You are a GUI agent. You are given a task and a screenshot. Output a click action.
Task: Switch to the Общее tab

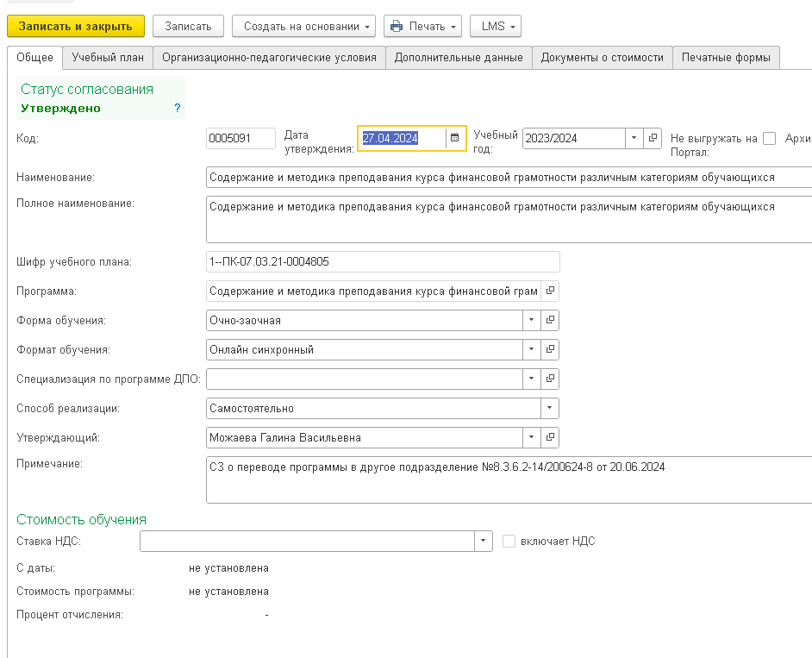click(x=34, y=58)
